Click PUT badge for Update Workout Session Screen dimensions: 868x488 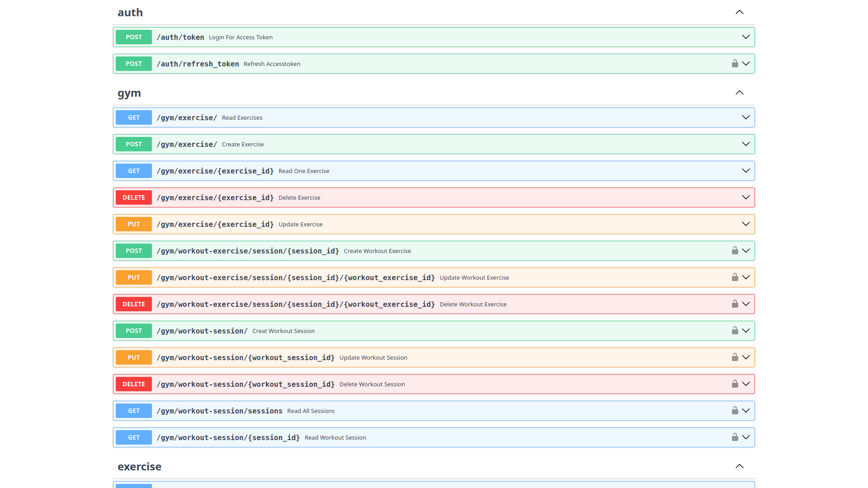pyautogui.click(x=134, y=357)
